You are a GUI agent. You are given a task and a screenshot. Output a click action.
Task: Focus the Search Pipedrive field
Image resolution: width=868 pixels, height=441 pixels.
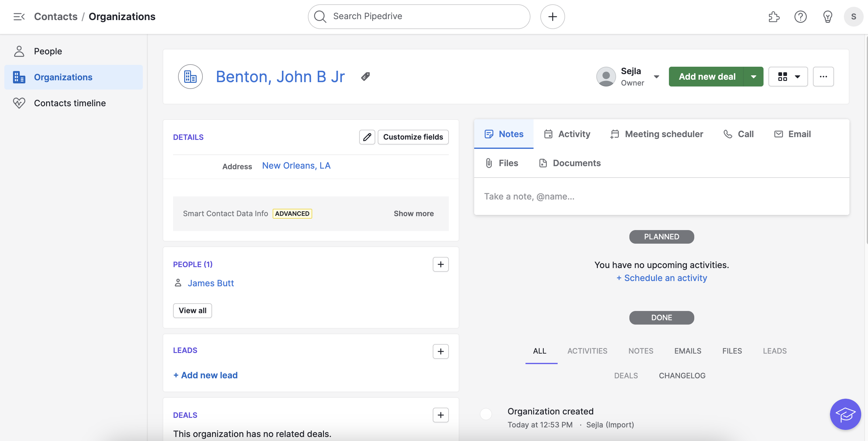click(419, 16)
